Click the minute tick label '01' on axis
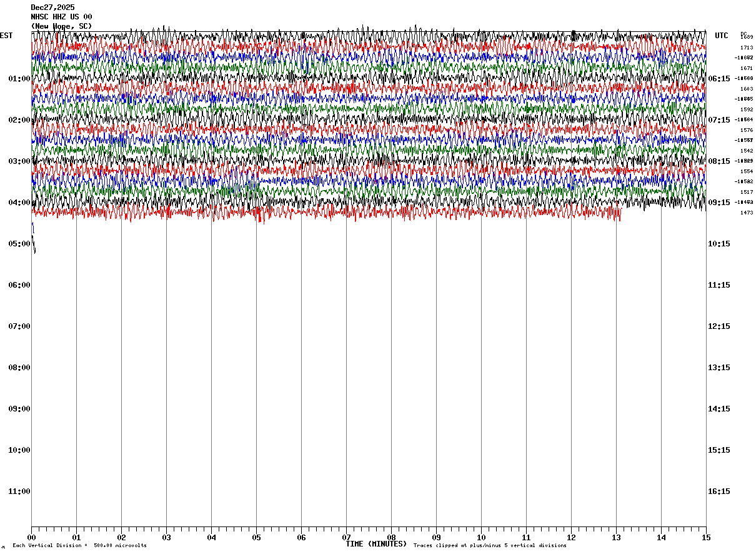Viewport: 756px width, 554px height. coord(76,538)
